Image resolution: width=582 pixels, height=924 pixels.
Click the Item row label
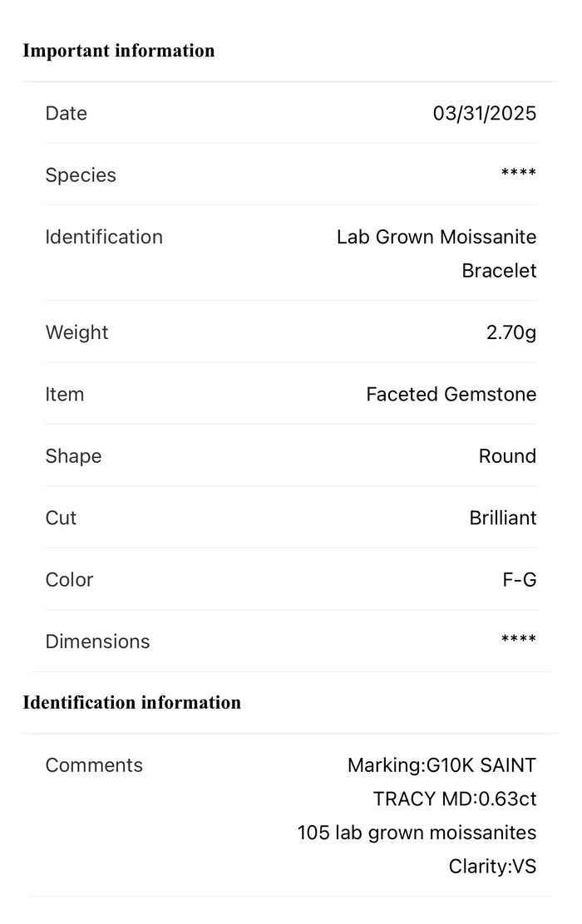point(65,394)
